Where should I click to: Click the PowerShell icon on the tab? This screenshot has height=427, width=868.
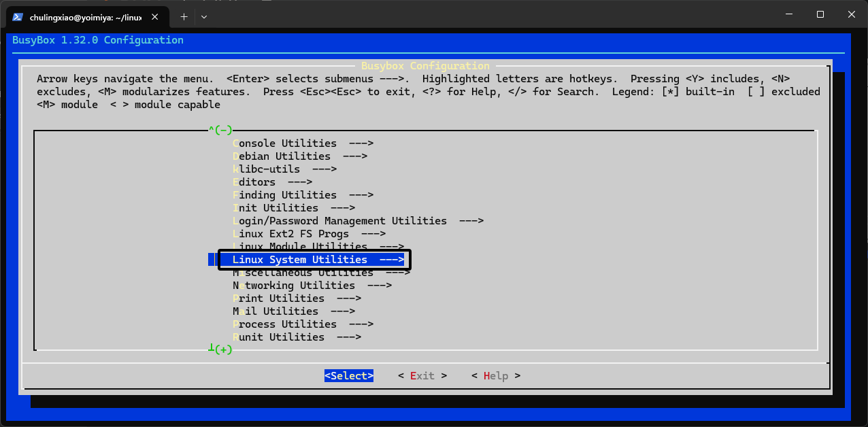(18, 17)
